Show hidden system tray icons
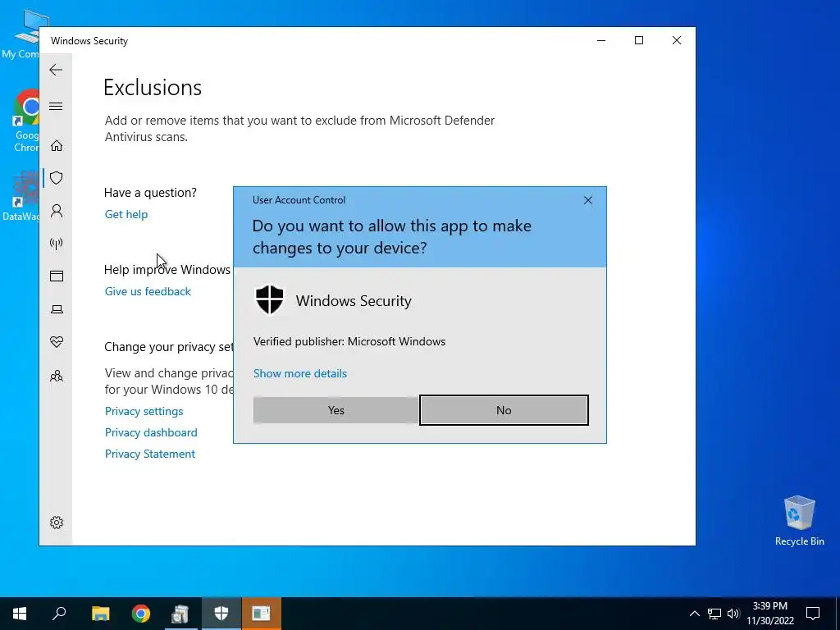The height and width of the screenshot is (630, 840). coord(694,614)
